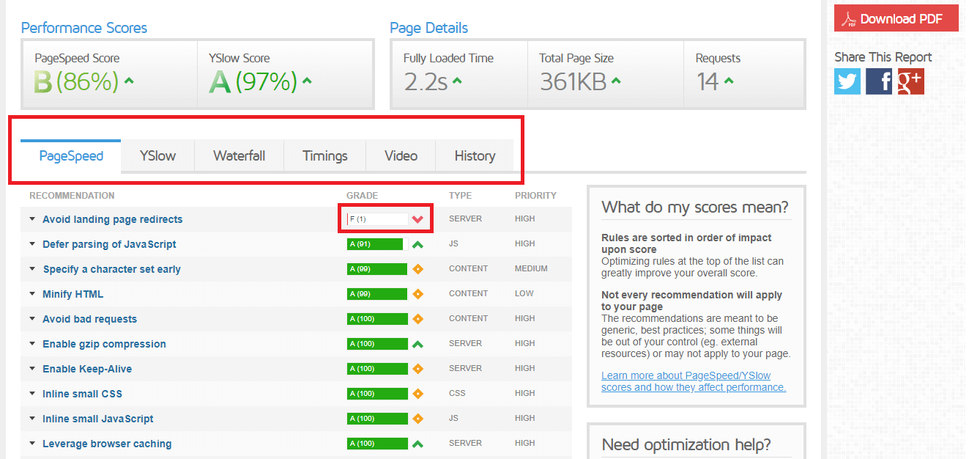Click orange diamond on Minify HTML row
980x459 pixels.
(417, 294)
